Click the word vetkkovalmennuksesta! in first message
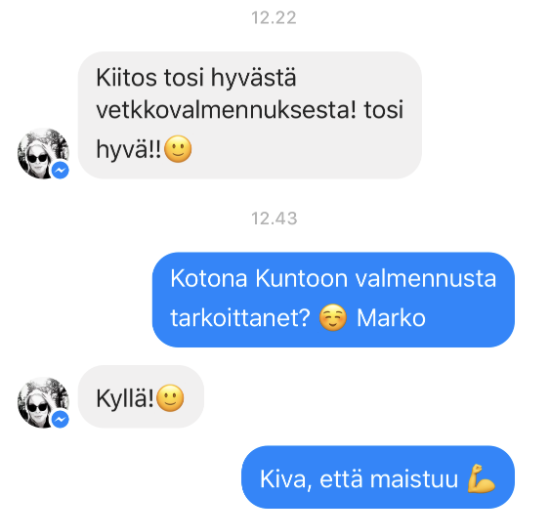546x516 pixels. click(x=226, y=110)
